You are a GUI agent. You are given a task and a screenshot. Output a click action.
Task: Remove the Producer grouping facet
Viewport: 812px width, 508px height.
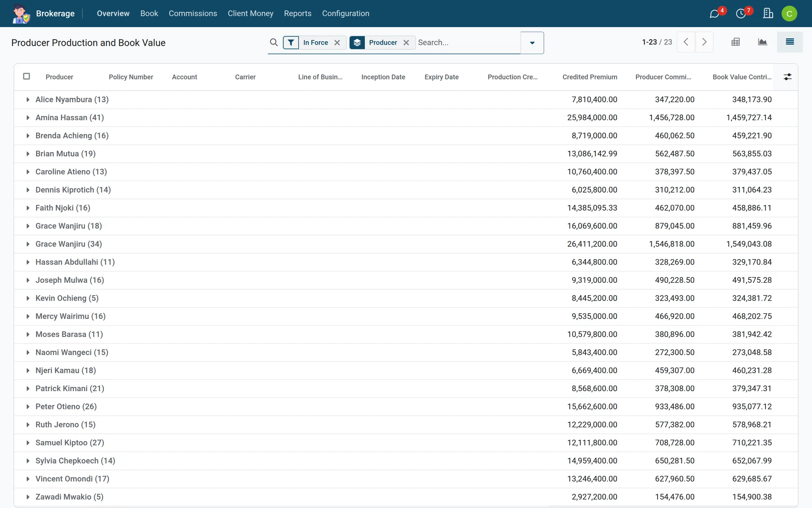click(x=406, y=42)
